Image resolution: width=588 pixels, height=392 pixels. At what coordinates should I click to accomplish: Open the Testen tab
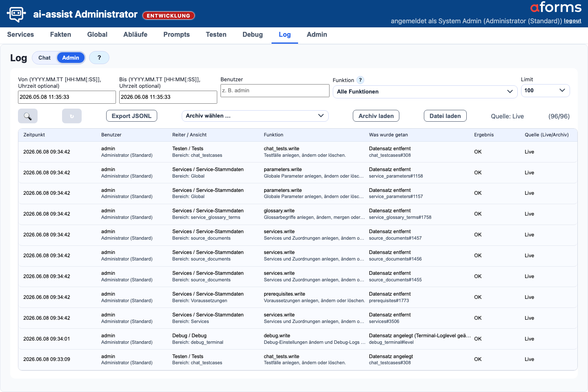[x=216, y=35]
